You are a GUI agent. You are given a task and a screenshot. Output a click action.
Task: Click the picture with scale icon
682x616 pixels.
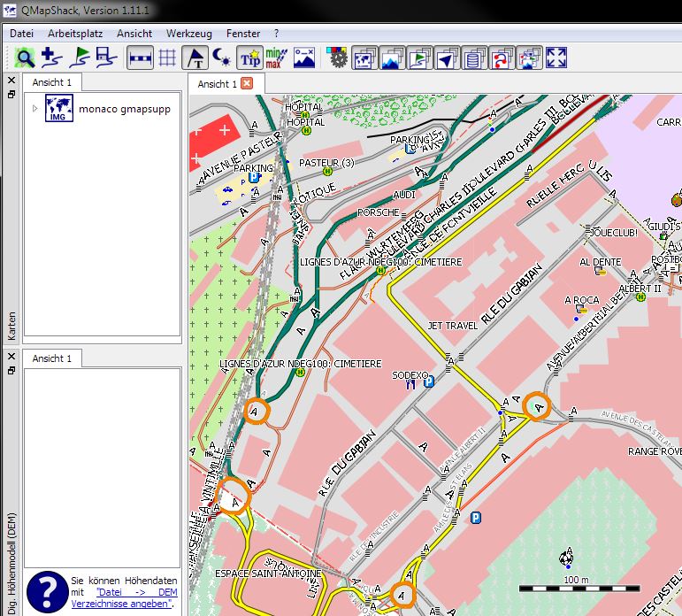coord(304,58)
